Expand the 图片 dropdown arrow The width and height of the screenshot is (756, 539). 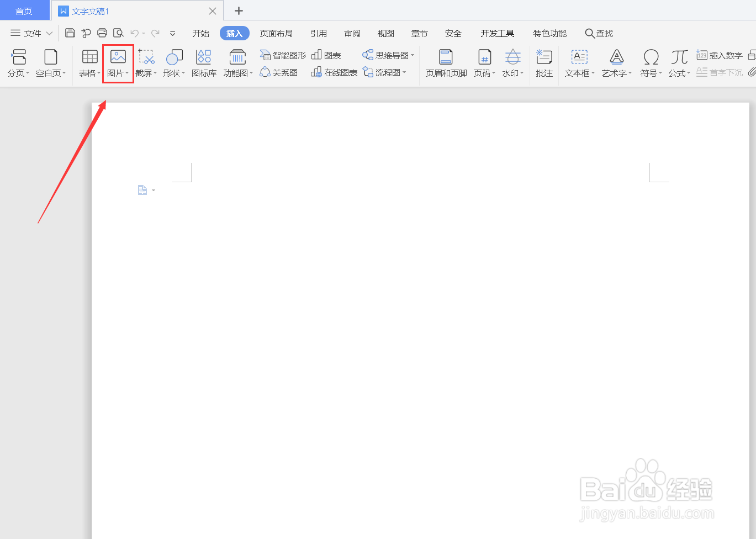tap(127, 73)
